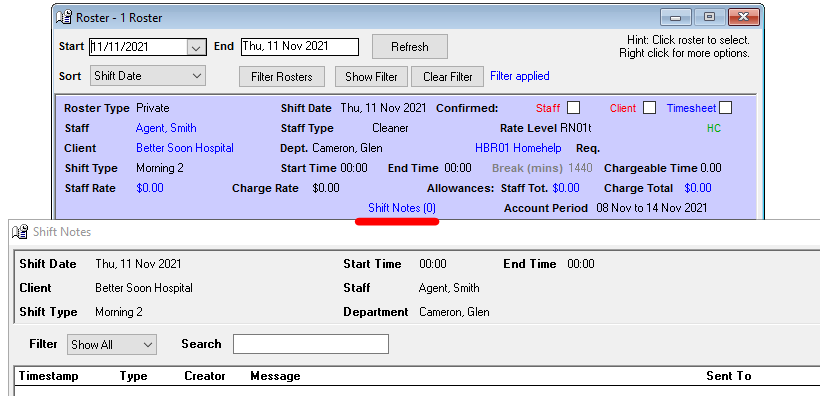Sort by the Type column header
The image size is (820, 396).
coord(133,376)
